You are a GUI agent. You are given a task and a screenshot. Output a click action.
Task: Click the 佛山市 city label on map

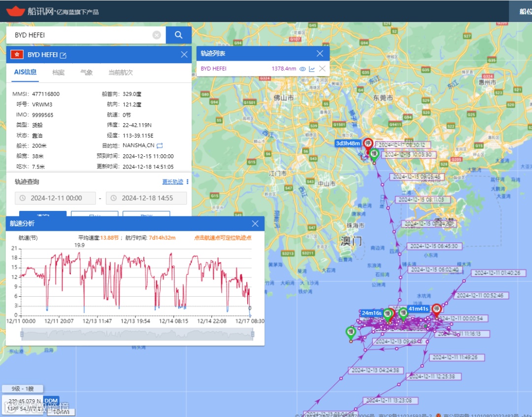click(284, 98)
